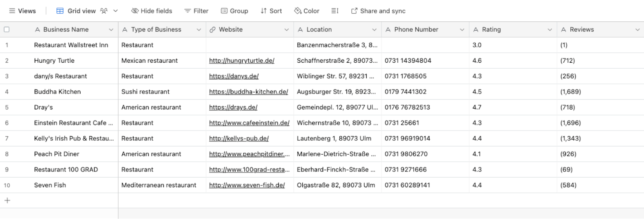This screenshot has height=219, width=644.
Task: Click the Location field text-type icon
Action: 300,30
